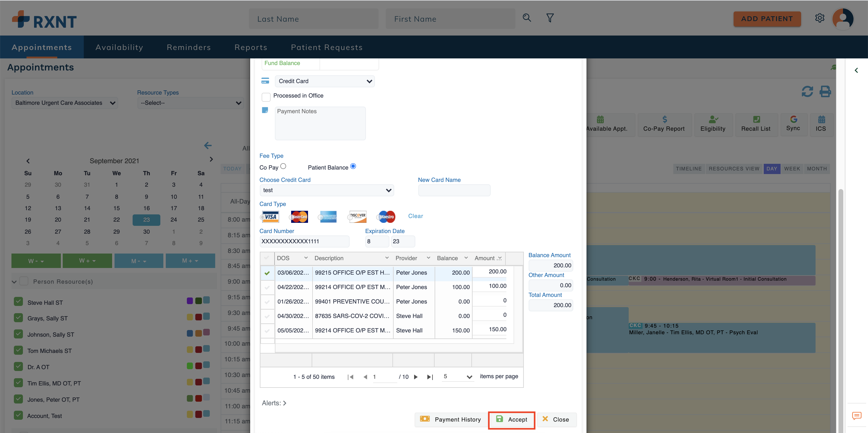
Task: Check row 04/22 99214 charge
Action: 267,287
